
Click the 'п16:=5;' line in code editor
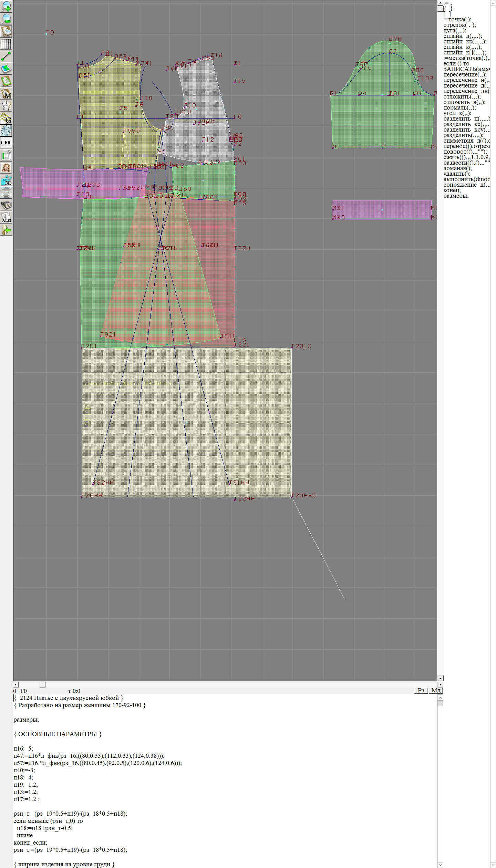click(x=23, y=748)
